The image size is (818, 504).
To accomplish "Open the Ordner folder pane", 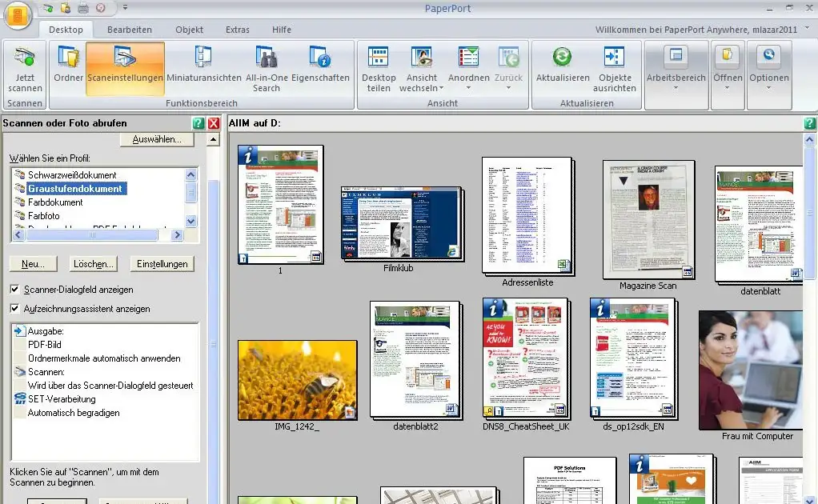I will [69, 59].
